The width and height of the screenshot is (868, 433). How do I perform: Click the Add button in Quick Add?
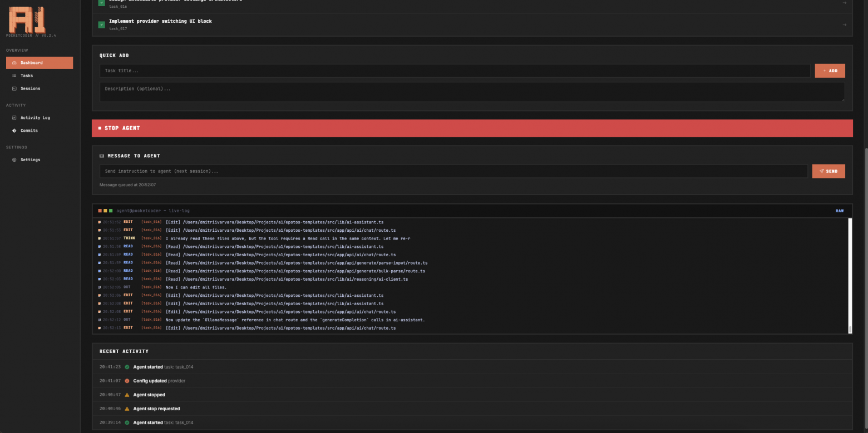click(830, 71)
